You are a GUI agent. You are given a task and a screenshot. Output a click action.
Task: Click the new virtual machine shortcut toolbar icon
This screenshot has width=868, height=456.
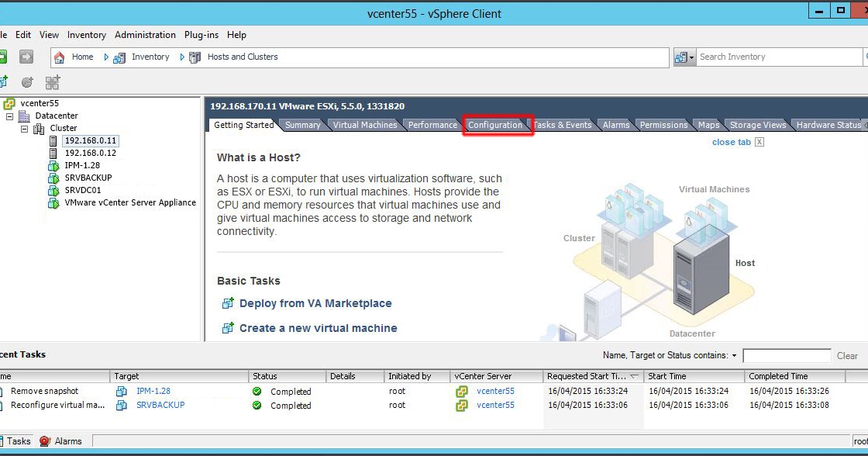(5, 81)
